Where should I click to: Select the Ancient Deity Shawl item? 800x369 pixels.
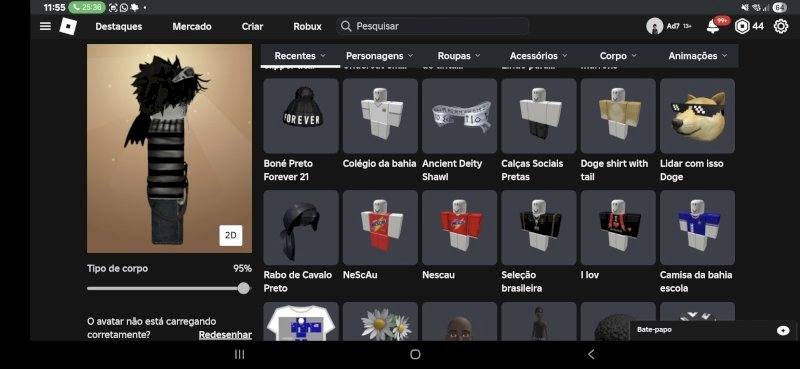point(459,116)
